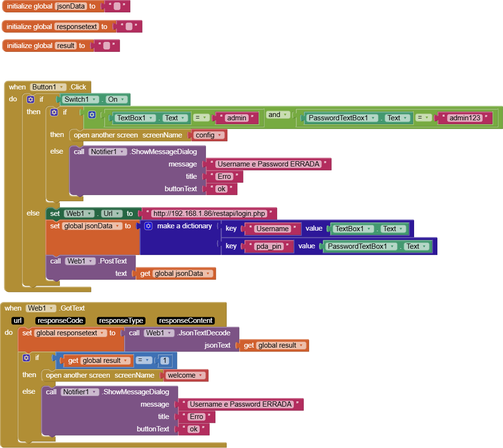
Task: Click gear icon on 'make a dictionary' block
Action: [148, 226]
